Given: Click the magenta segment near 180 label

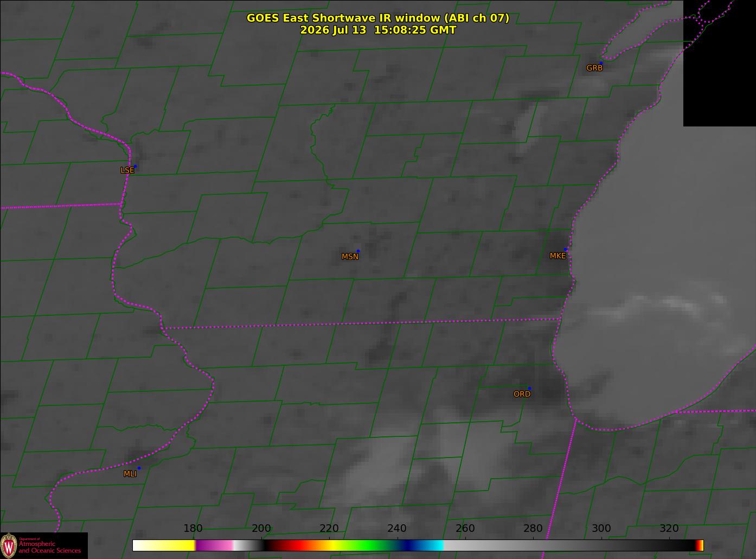Looking at the screenshot, I should pyautogui.click(x=214, y=545).
